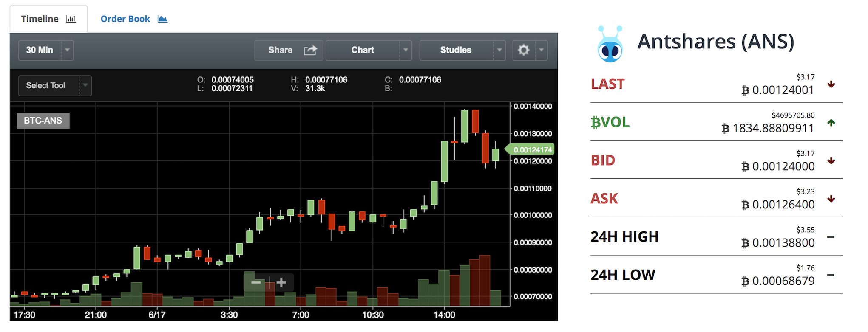Viewport: 868px width, 332px height.
Task: Open the Chart menu button
Action: point(363,50)
